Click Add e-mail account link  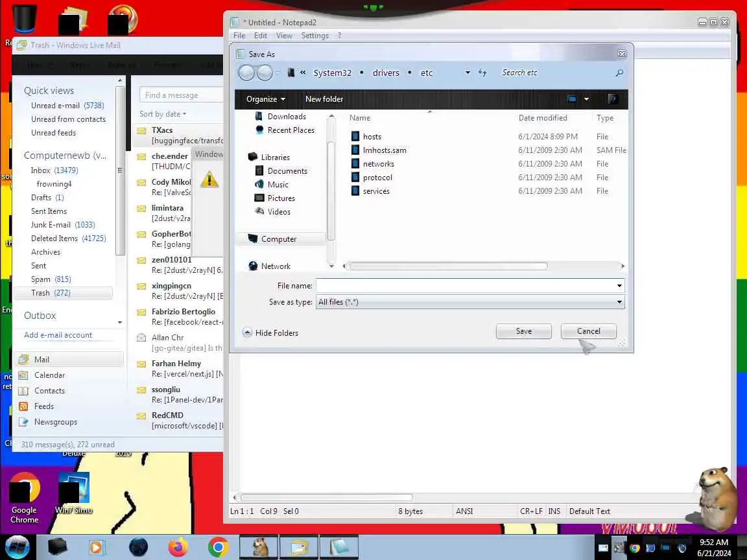(x=58, y=335)
